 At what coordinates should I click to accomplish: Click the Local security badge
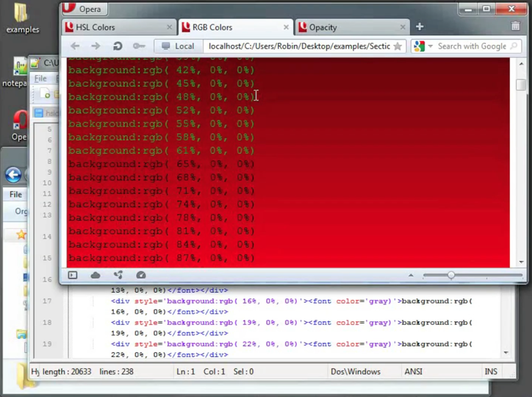pyautogui.click(x=179, y=46)
